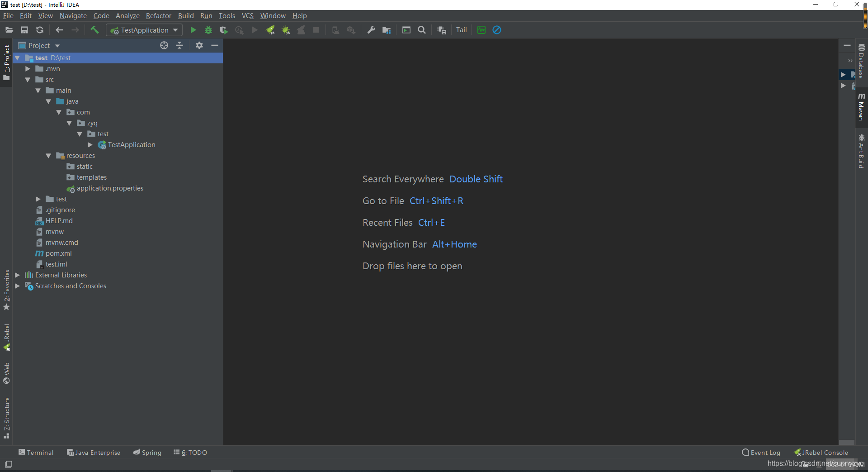Toggle the Ant Build side panel
The image size is (868, 472).
[861, 151]
